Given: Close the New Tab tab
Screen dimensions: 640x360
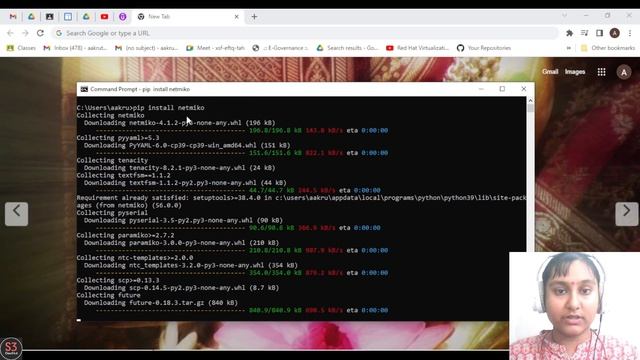Looking at the screenshot, I should coord(236,17).
